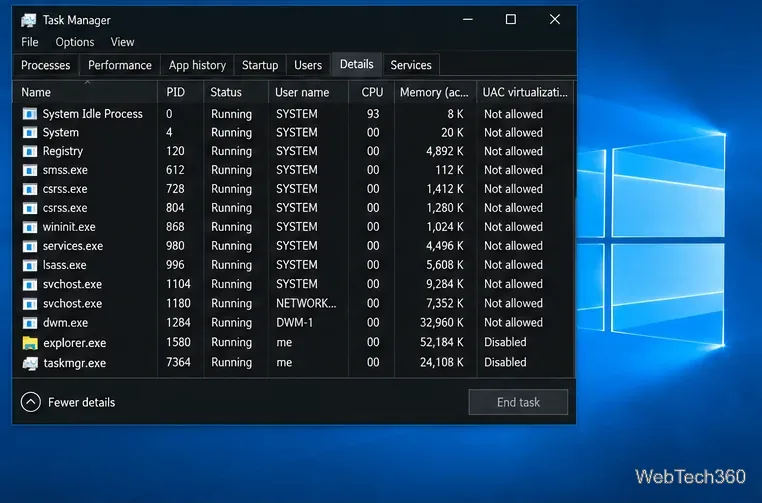
Task: Select the dwm.exe row name
Action: pyautogui.click(x=66, y=323)
